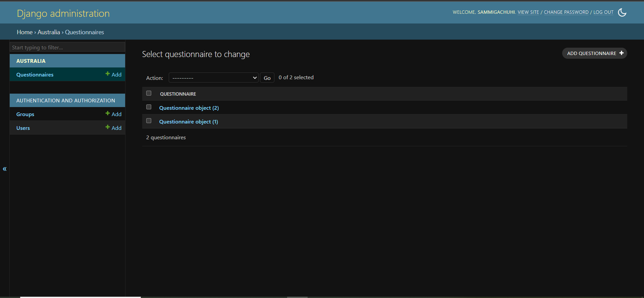Collapse sidebar with double-chevron icon
The width and height of the screenshot is (644, 298).
tap(5, 169)
